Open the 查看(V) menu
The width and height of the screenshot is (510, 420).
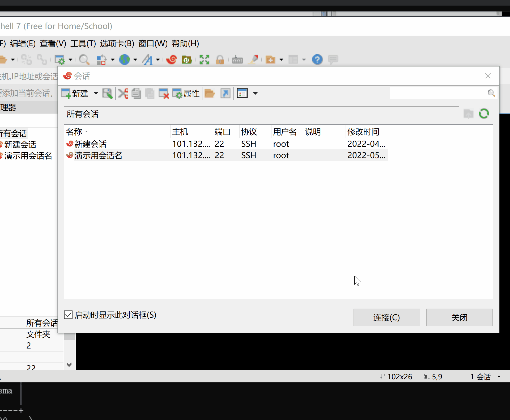53,43
